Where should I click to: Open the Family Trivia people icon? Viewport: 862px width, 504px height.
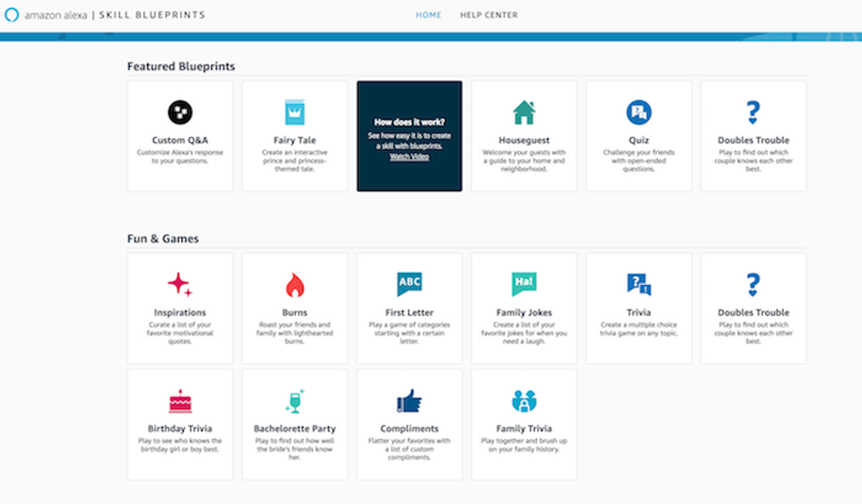point(524,401)
